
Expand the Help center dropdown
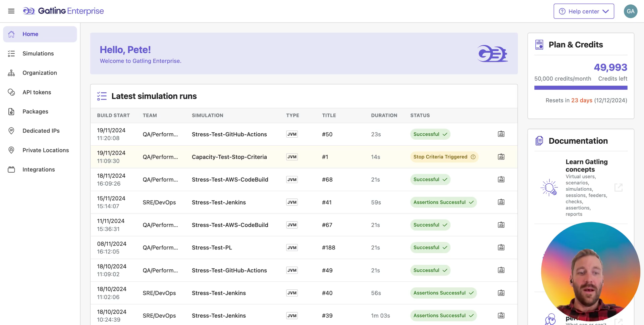click(x=584, y=11)
